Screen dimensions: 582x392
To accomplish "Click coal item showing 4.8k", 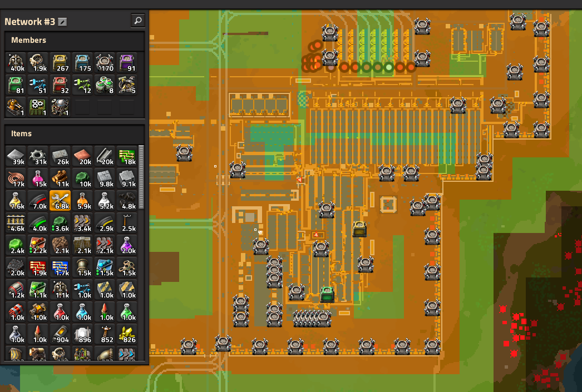I will tap(127, 201).
